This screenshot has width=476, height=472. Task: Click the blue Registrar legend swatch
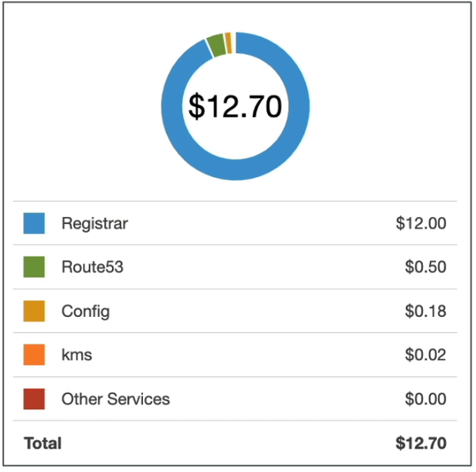coord(34,223)
